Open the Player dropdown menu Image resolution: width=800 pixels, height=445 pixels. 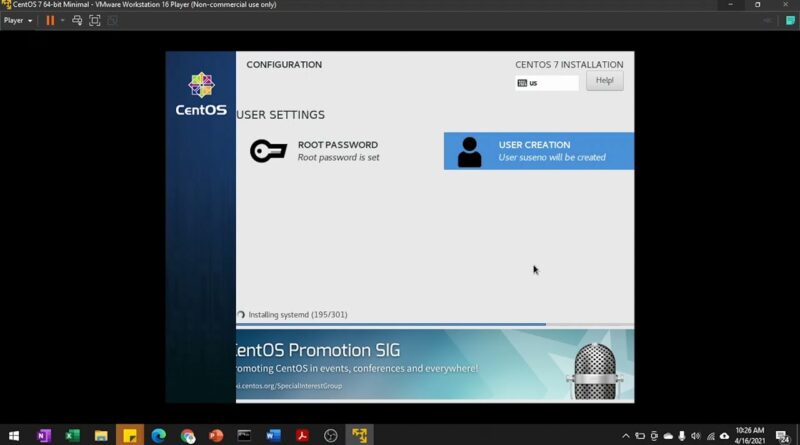(x=18, y=20)
